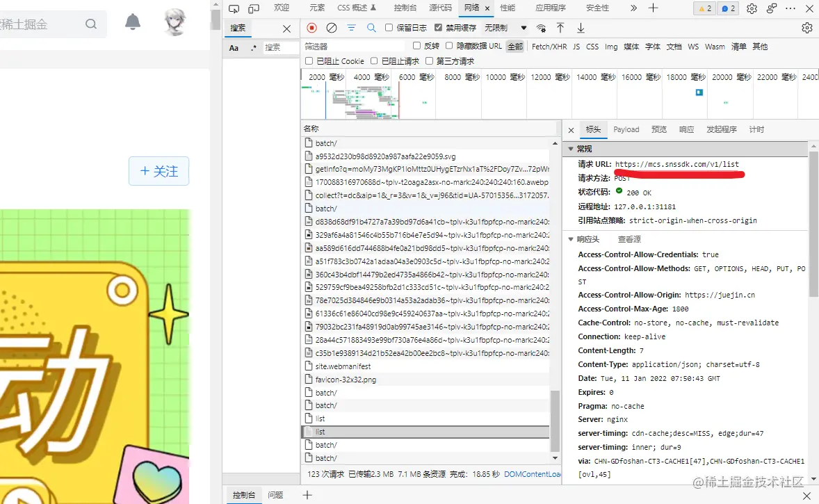The image size is (819, 504).
Task: Clear the network log
Action: [x=331, y=28]
